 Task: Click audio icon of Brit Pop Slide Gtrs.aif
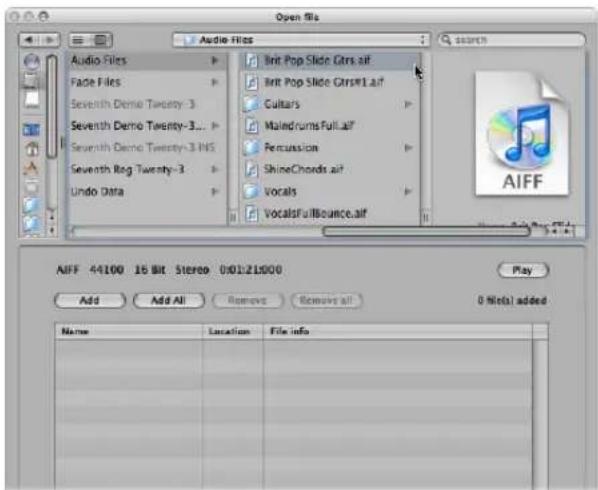point(251,60)
